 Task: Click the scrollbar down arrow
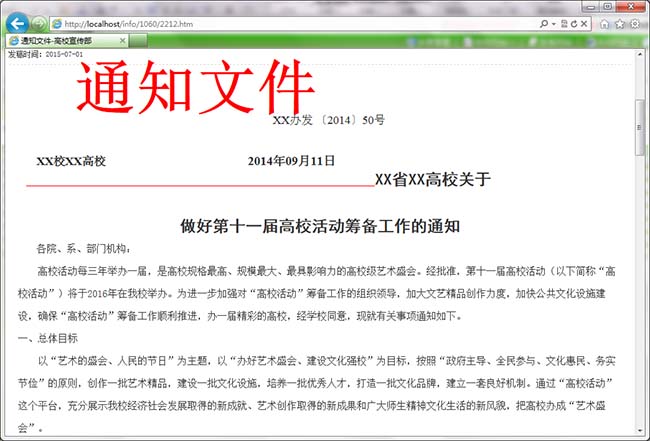click(641, 434)
